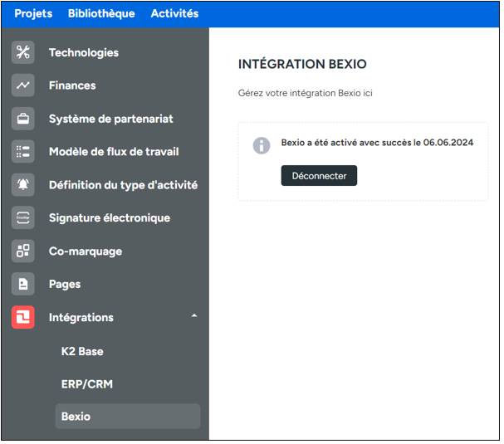Image resolution: width=504 pixels, height=444 pixels.
Task: Click the red Intégrations icon
Action: pyautogui.click(x=23, y=317)
